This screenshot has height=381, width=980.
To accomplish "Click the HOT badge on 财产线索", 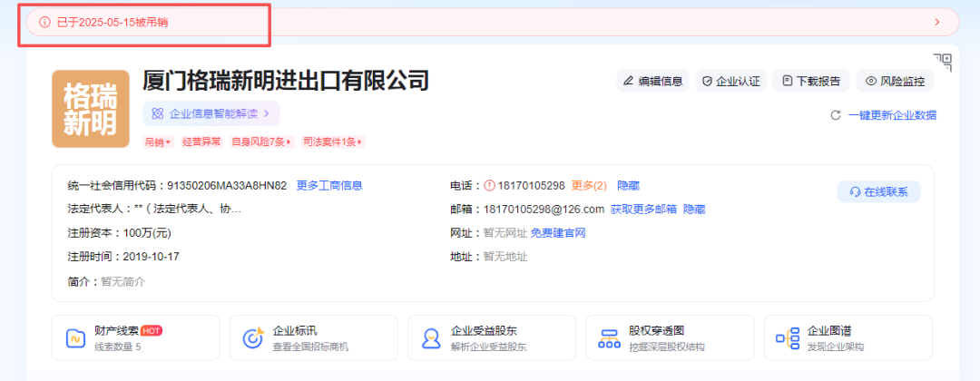I will click(152, 331).
